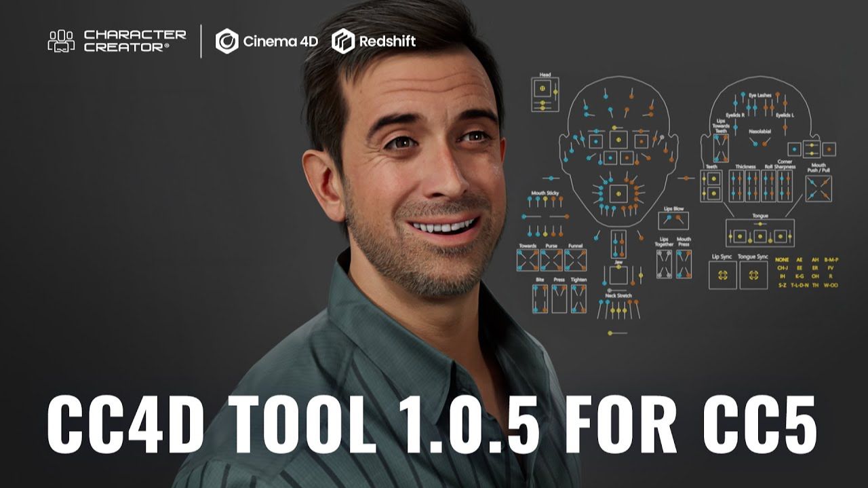Screen dimensions: 868x488
Task: Select the Mouth Push / Pull control
Action: pyautogui.click(x=818, y=188)
